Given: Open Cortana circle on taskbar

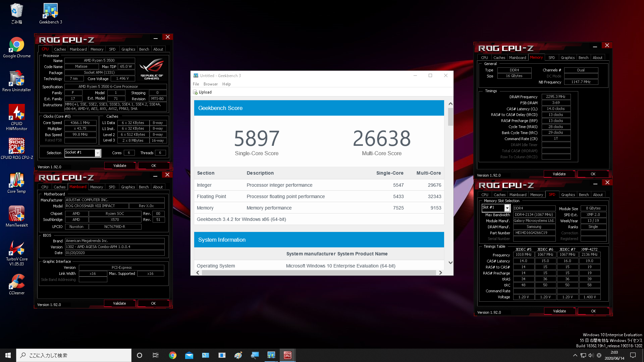Looking at the screenshot, I should click(x=140, y=355).
